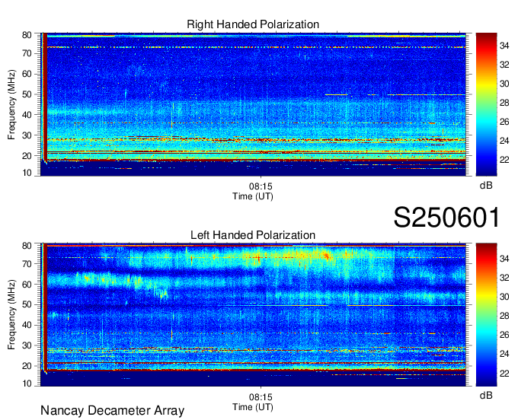Click the 80 MHz tick on Left Handed plot
The width and height of the screenshot is (518, 420).
tap(27, 246)
